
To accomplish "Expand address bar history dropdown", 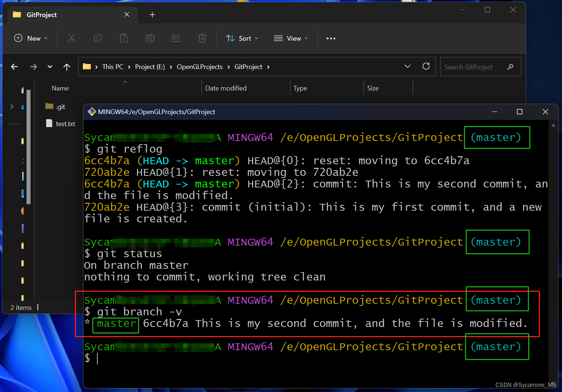I will click(408, 66).
